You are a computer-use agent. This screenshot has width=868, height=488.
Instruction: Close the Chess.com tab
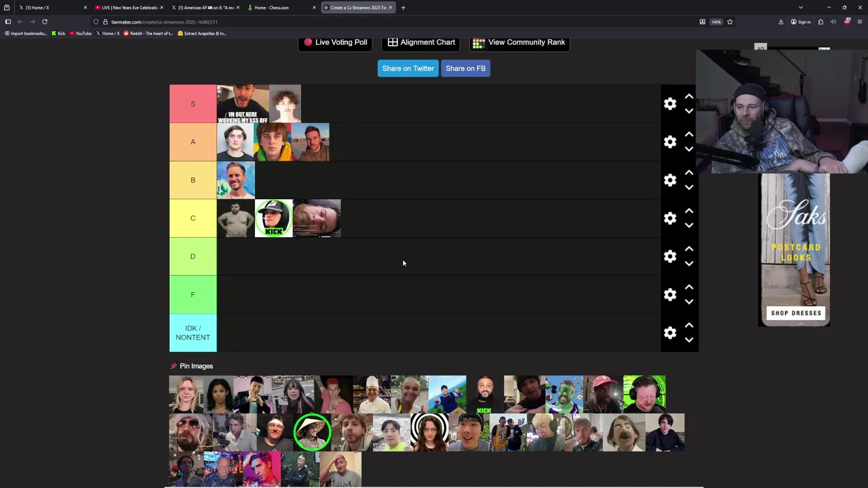314,7
